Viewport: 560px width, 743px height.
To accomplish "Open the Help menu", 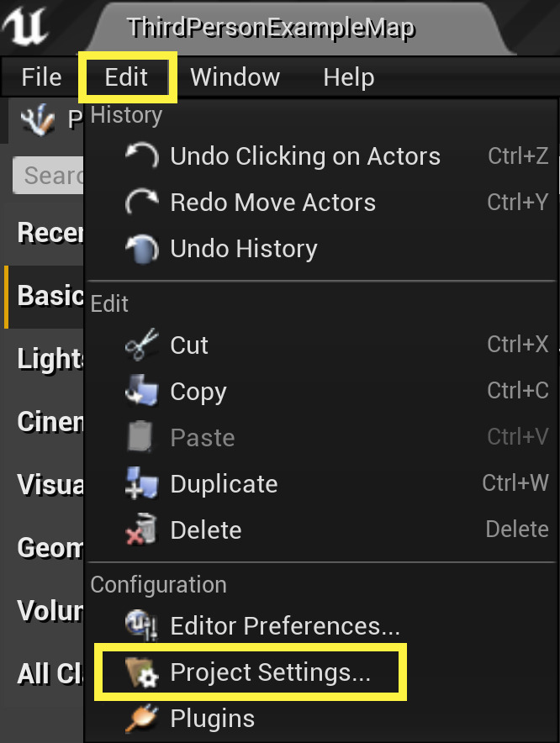I will 348,77.
